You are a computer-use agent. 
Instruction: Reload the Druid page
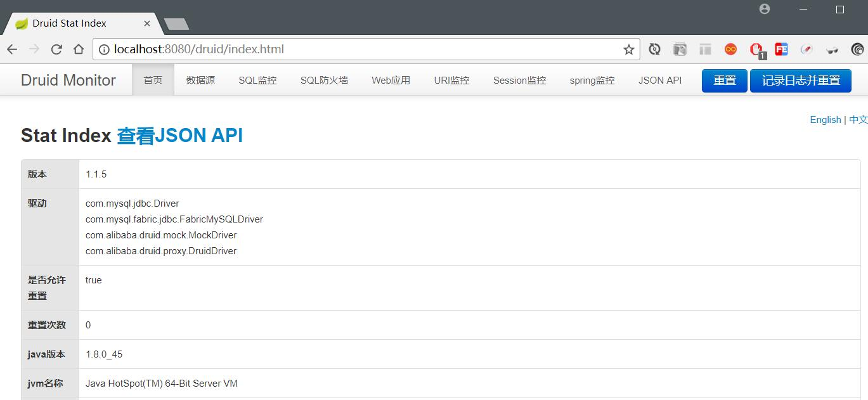[x=56, y=49]
